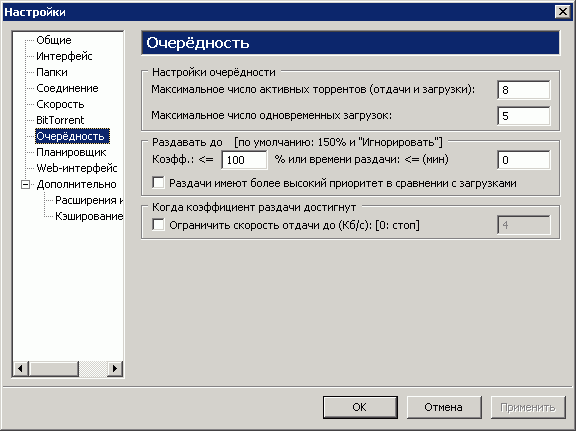Click the tree scrollbar right arrow

click(x=115, y=368)
